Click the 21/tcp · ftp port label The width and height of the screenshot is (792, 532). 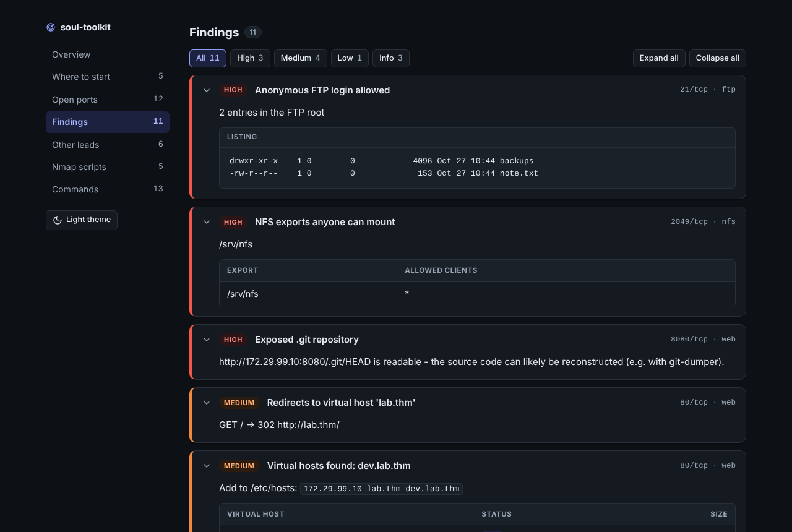click(x=708, y=90)
